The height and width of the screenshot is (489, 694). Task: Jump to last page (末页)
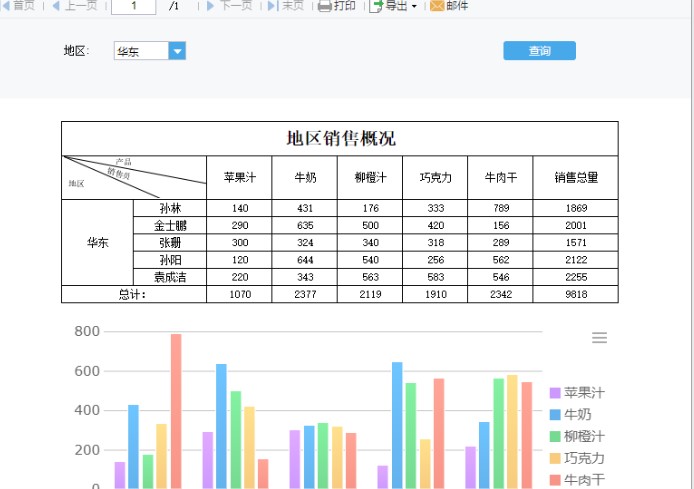[286, 5]
